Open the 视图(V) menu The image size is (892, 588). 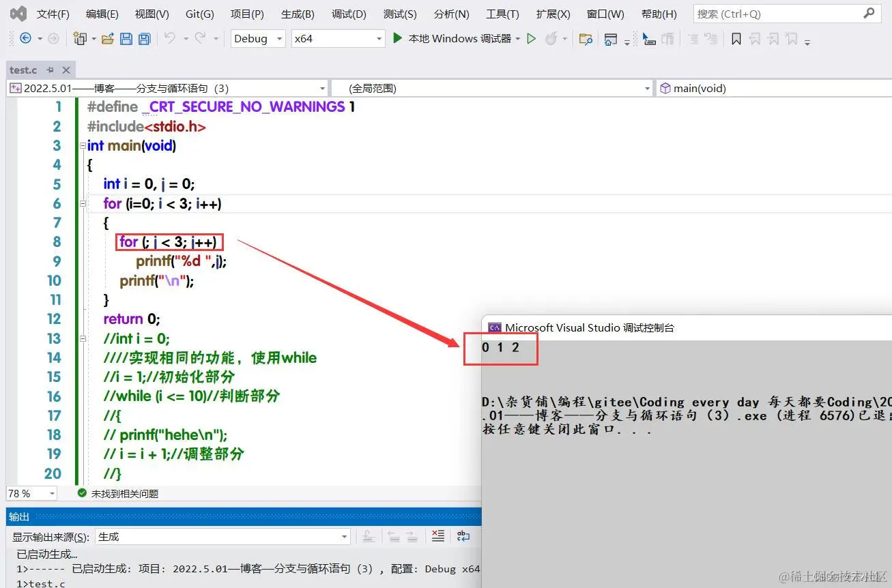152,14
